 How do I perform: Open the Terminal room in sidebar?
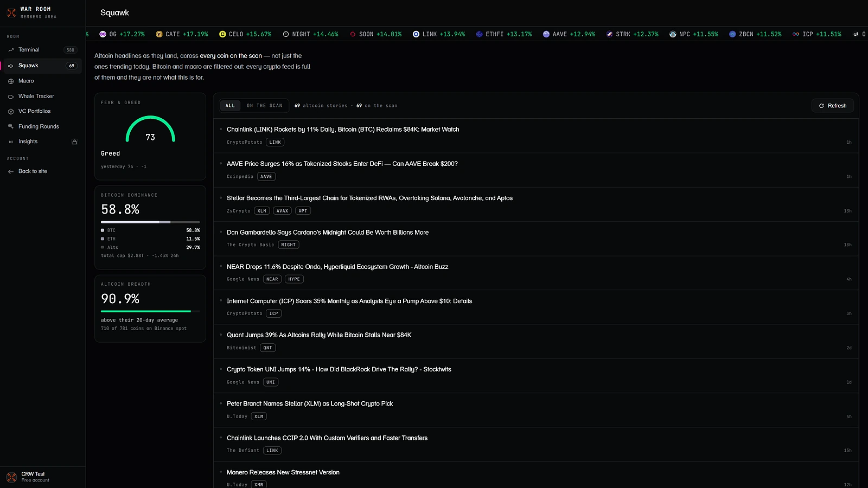click(x=42, y=50)
